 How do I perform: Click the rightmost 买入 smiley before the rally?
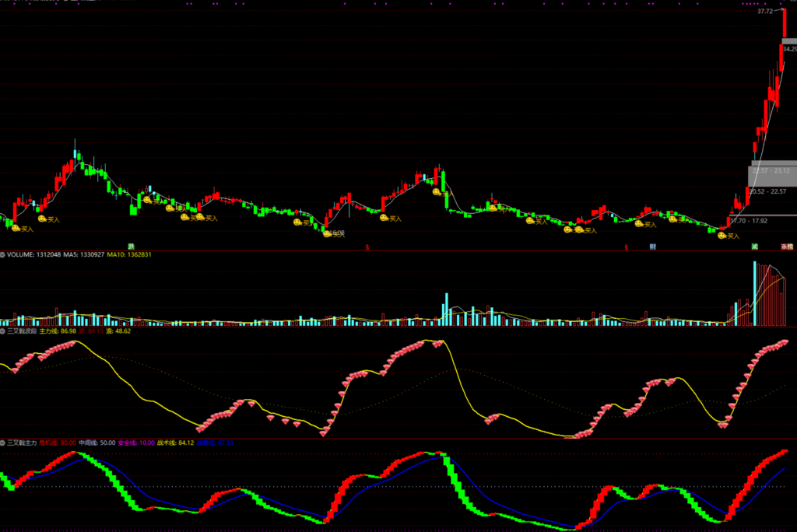721,234
